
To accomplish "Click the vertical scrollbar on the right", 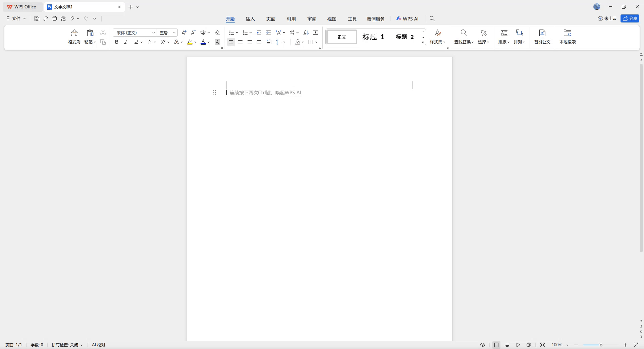I will point(641,158).
